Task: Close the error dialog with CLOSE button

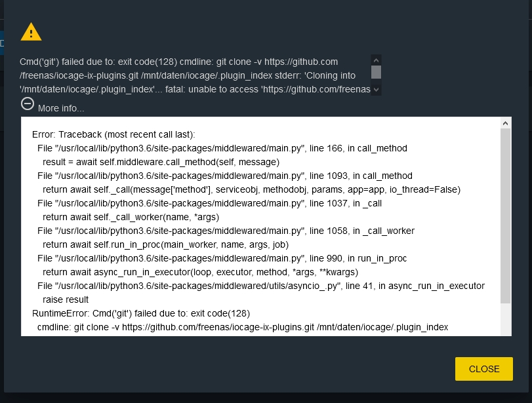Action: pyautogui.click(x=484, y=369)
